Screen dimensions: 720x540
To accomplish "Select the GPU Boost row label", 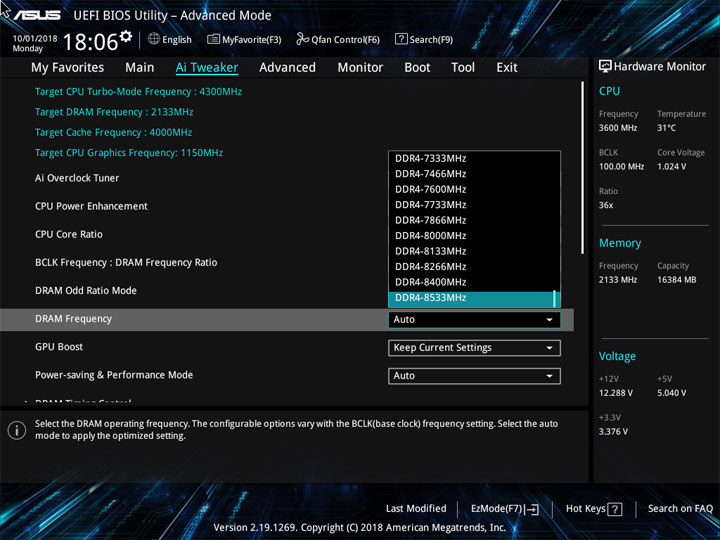I will 59,347.
